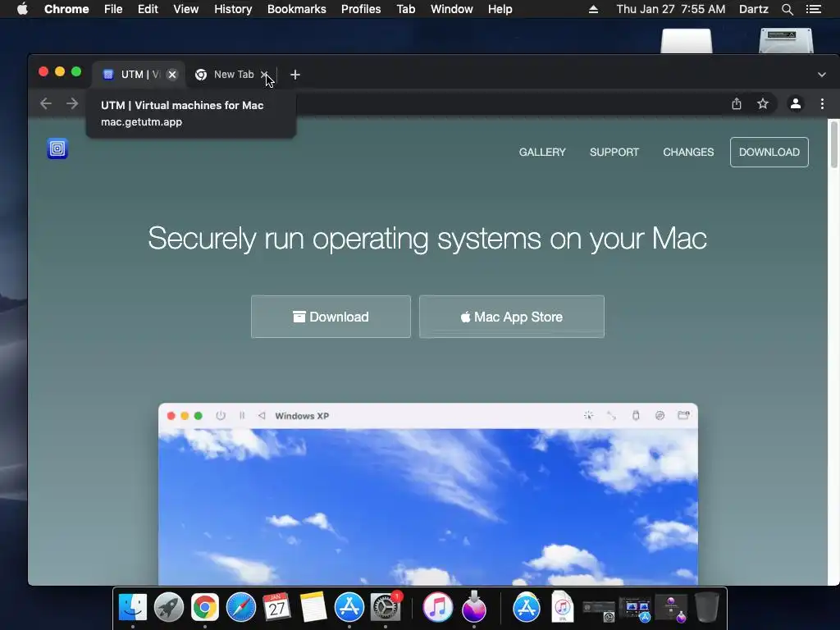Launch Safari from the Dock

241,608
